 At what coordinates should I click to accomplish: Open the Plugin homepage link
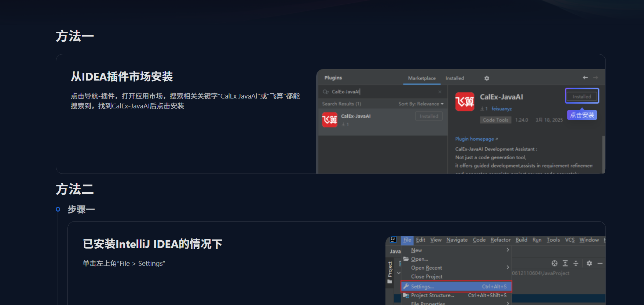click(476, 139)
